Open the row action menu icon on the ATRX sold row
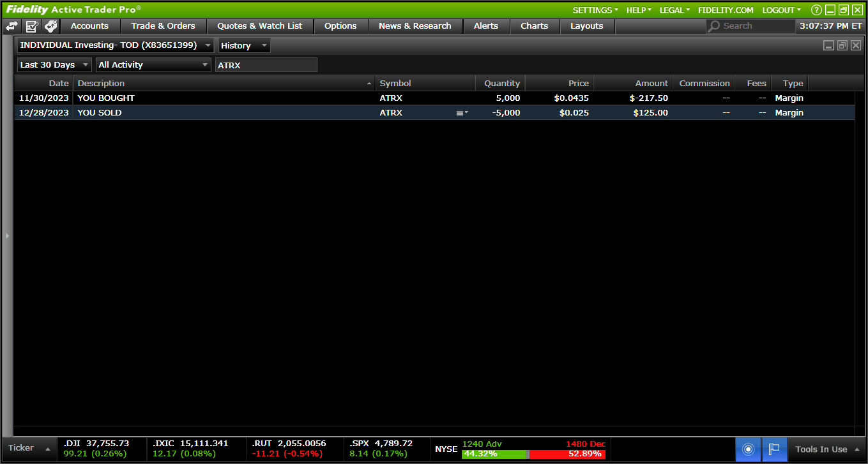This screenshot has width=868, height=464. (x=462, y=113)
